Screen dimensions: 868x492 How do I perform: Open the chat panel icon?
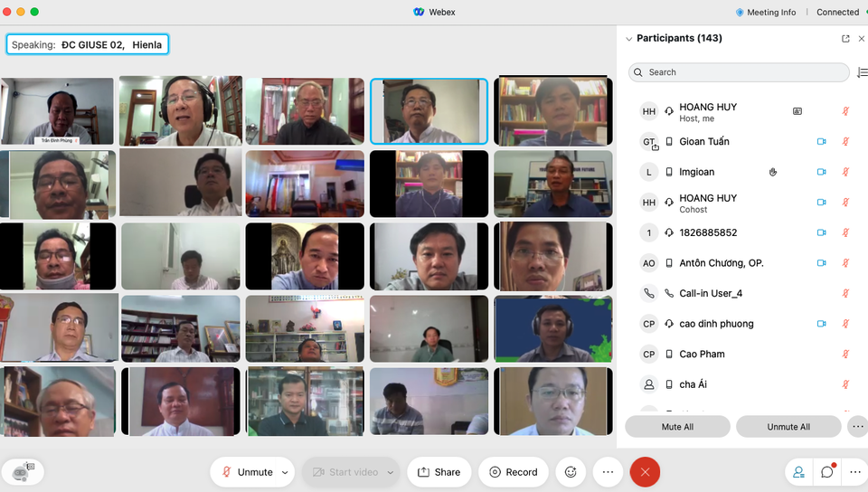pyautogui.click(x=827, y=472)
